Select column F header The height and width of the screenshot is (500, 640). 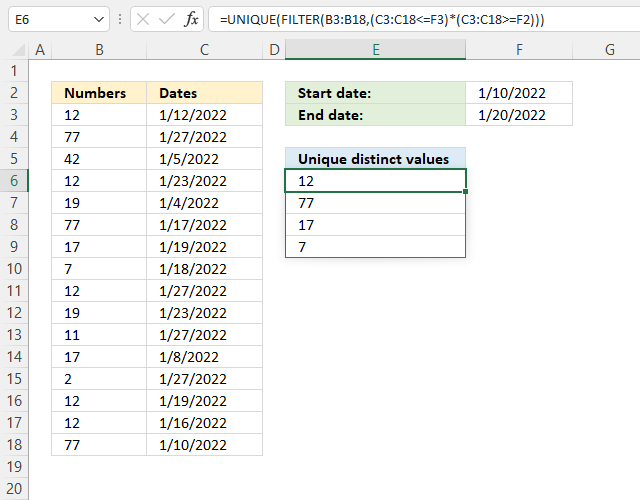519,50
